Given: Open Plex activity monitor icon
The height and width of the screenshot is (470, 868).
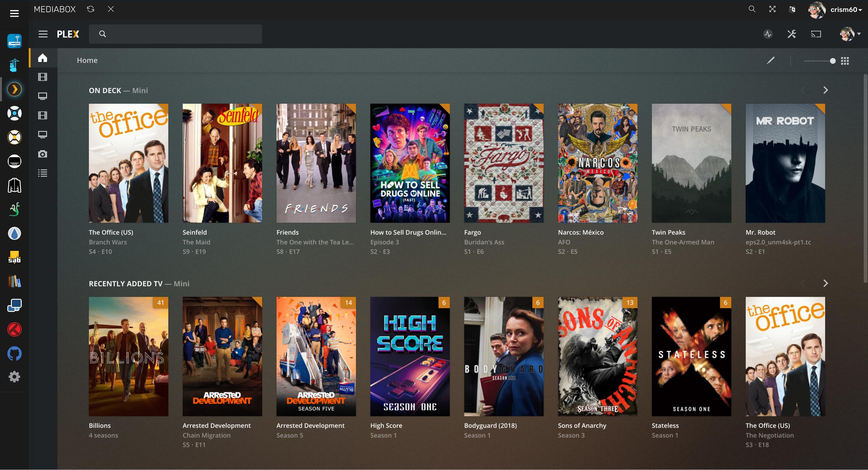Looking at the screenshot, I should 768,34.
